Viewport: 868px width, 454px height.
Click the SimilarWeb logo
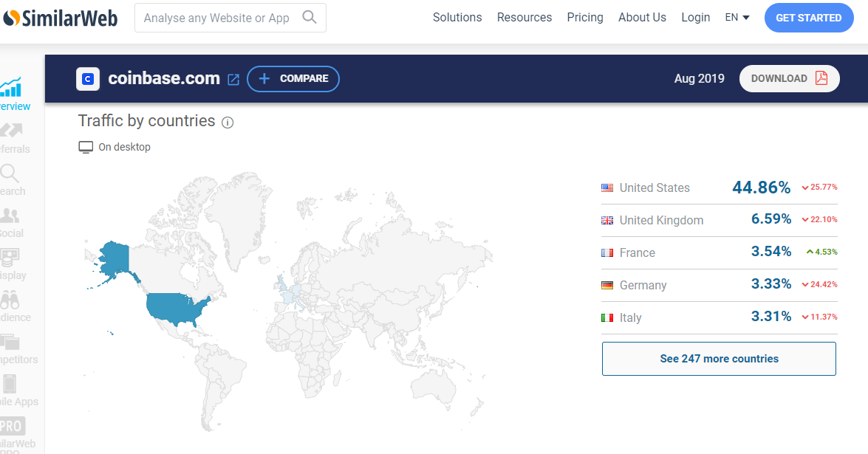point(60,18)
